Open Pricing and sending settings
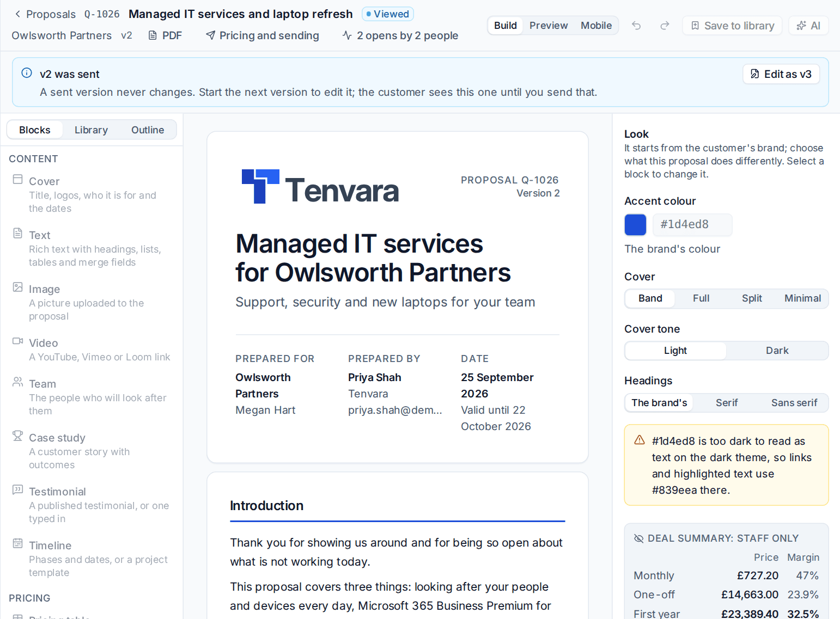The image size is (840, 619). point(263,35)
